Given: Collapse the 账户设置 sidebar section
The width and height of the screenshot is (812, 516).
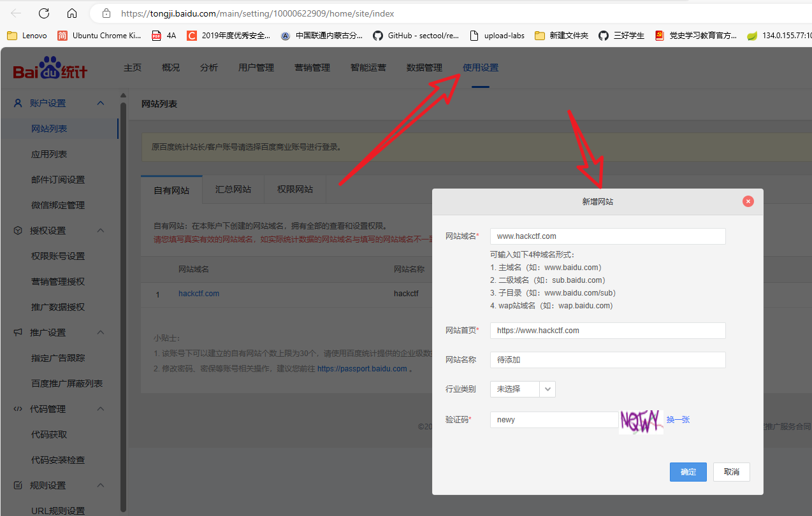Looking at the screenshot, I should [100, 103].
